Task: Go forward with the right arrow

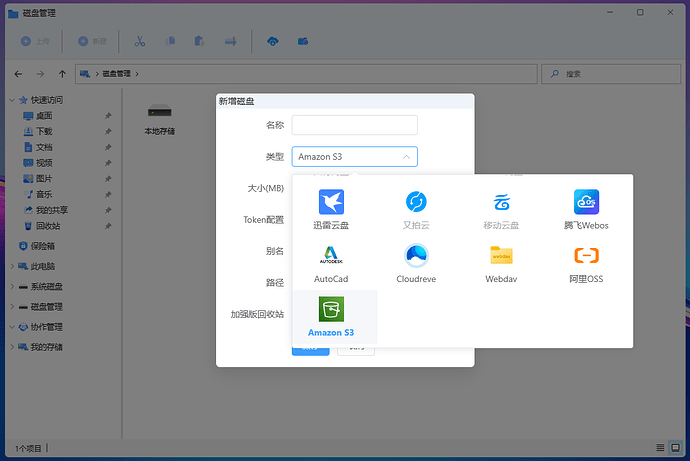Action: pos(40,74)
